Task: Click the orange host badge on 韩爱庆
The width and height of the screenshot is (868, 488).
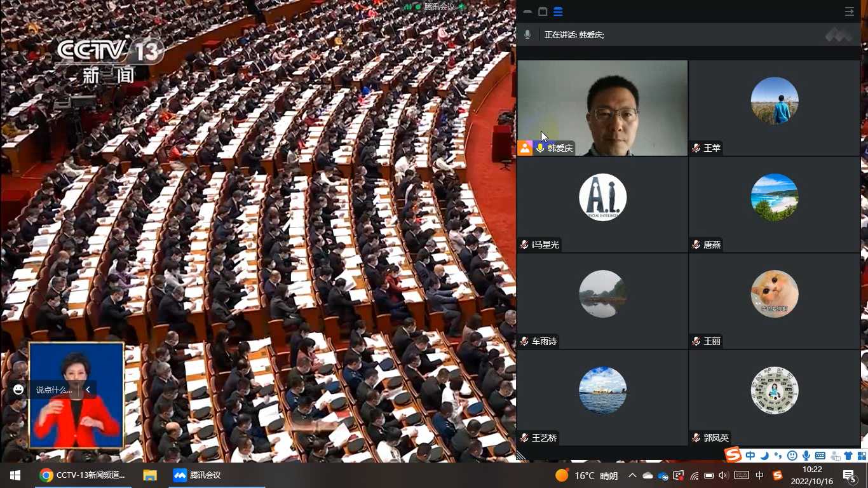Action: coord(525,148)
